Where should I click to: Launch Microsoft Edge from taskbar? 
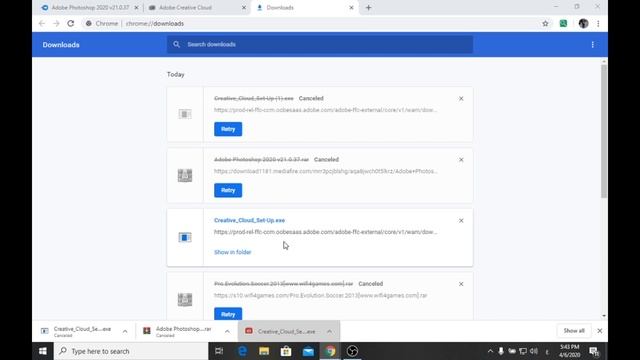coord(242,351)
